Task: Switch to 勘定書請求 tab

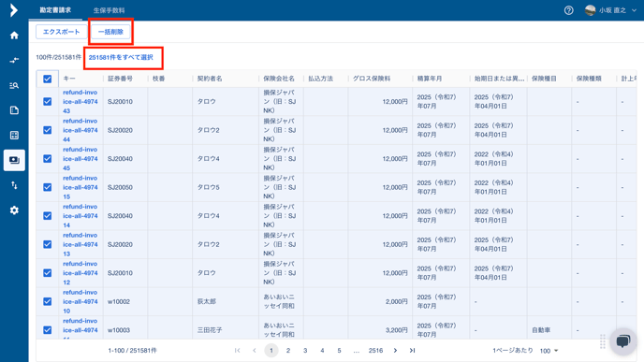Action: point(55,10)
